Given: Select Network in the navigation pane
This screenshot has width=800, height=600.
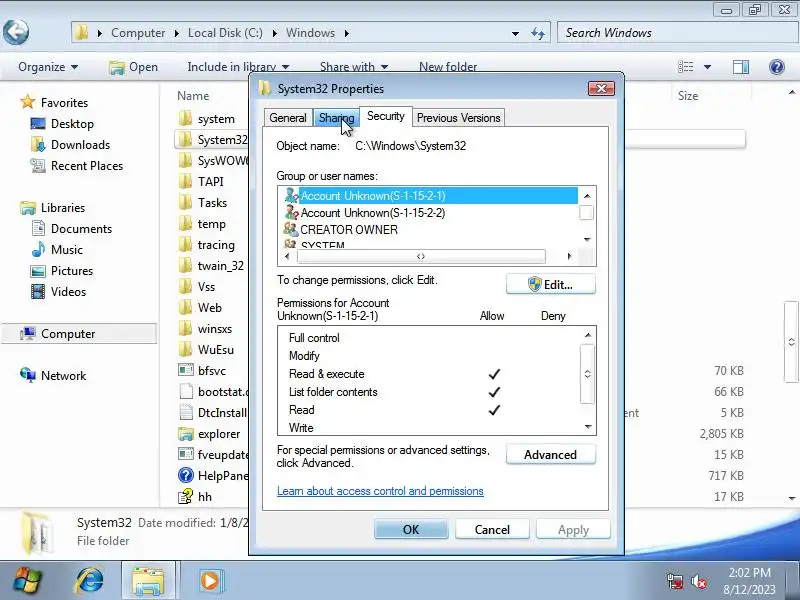Looking at the screenshot, I should (63, 376).
